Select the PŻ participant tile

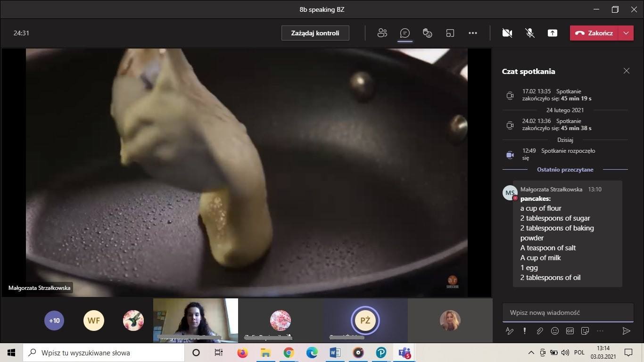tap(365, 321)
